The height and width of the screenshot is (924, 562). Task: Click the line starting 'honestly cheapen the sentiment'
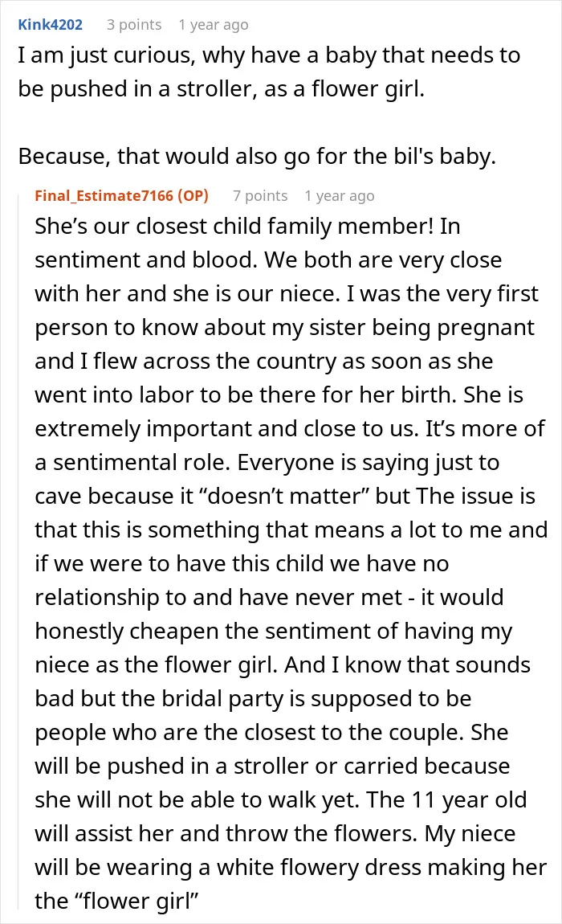(x=273, y=632)
